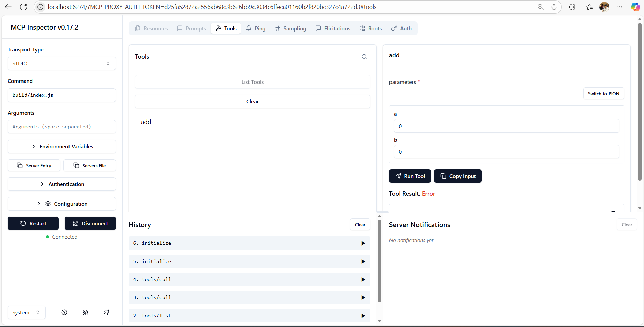Viewport: 644px width, 327px height.
Task: Open the Ping tab via its bell icon
Action: pos(249,28)
